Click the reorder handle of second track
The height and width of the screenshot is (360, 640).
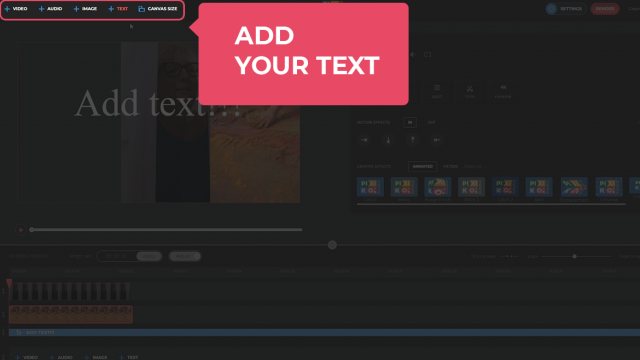pyautogui.click(x=3, y=314)
